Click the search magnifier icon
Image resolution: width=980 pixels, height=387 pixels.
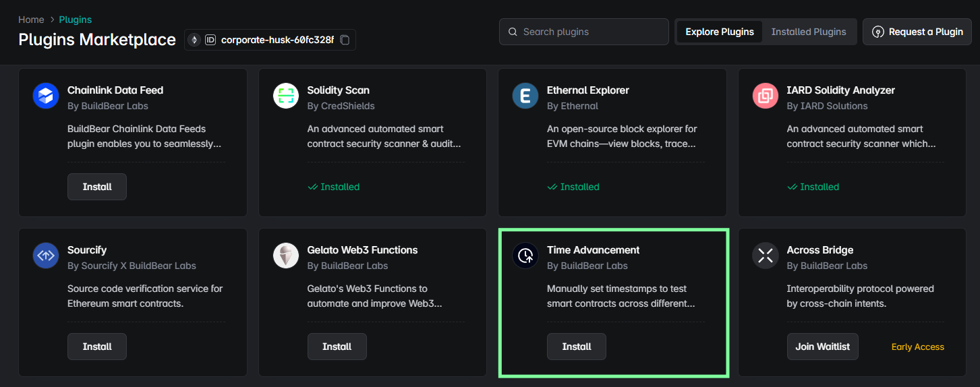(x=513, y=32)
